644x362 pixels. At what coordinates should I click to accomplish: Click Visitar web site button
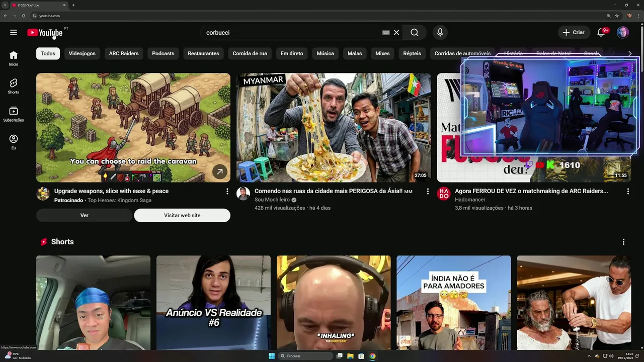pos(182,215)
